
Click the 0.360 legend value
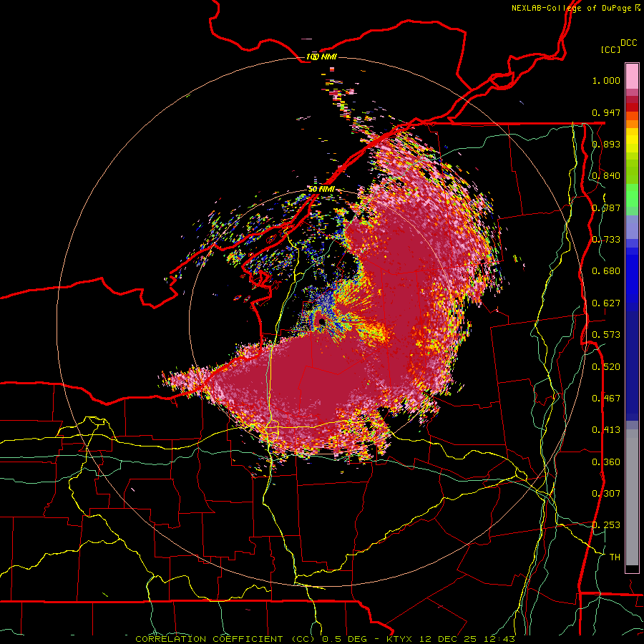pos(606,462)
